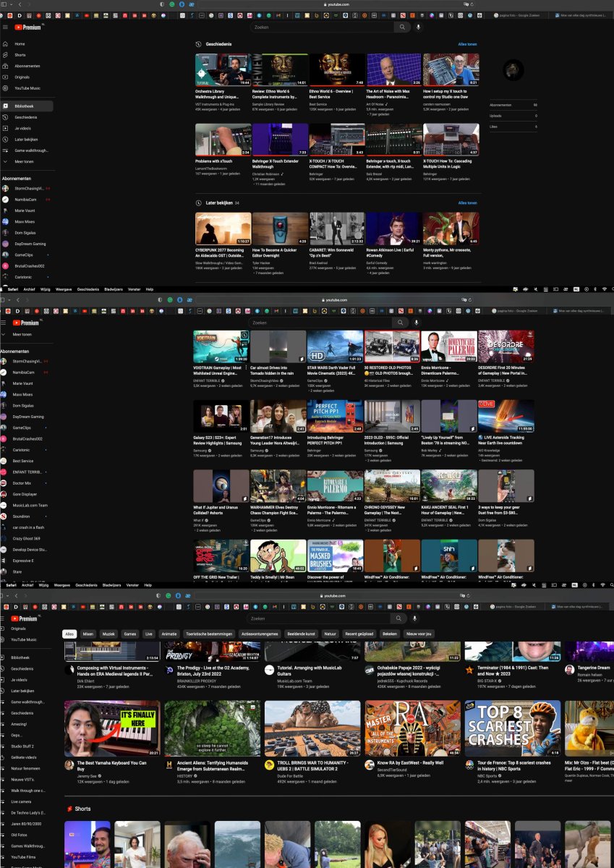Play The Best Yamaha Keyboard You Can Buy thumbnail
The width and height of the screenshot is (614, 868).
click(x=112, y=728)
